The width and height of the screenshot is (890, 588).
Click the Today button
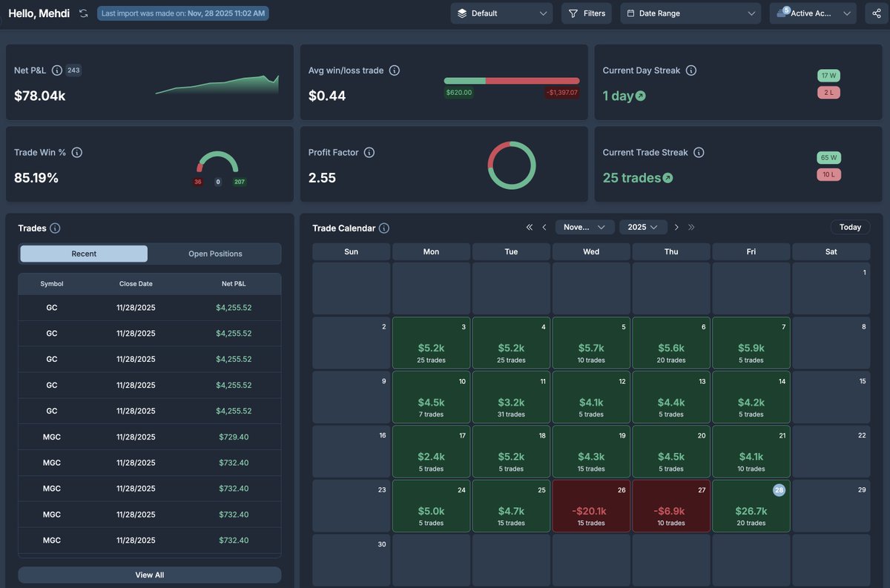(x=850, y=226)
